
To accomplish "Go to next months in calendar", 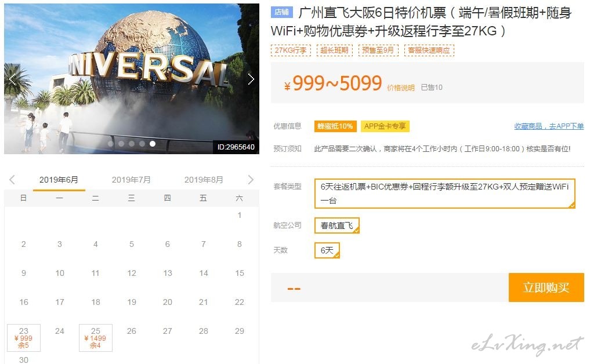I will (x=251, y=180).
